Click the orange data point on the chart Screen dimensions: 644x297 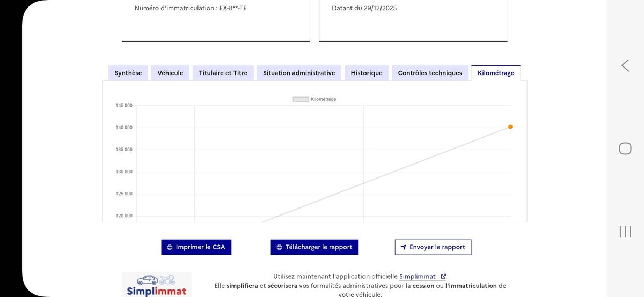point(510,127)
